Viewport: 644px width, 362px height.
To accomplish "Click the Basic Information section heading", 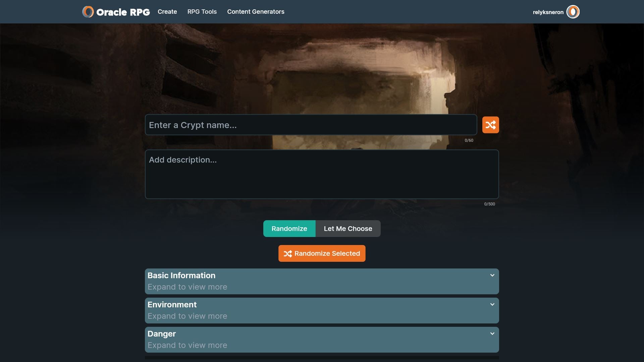I will tap(181, 276).
